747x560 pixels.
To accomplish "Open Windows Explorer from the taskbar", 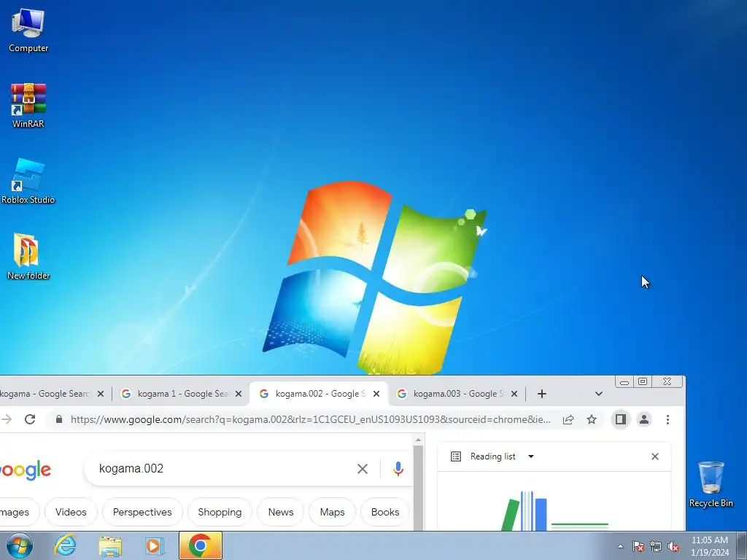I will click(x=110, y=545).
